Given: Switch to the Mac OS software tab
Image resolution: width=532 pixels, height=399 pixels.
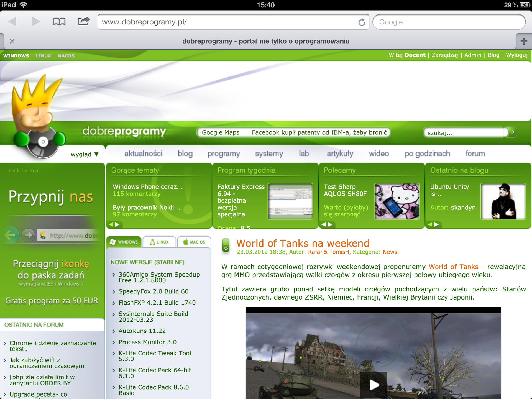Looking at the screenshot, I should (x=194, y=242).
